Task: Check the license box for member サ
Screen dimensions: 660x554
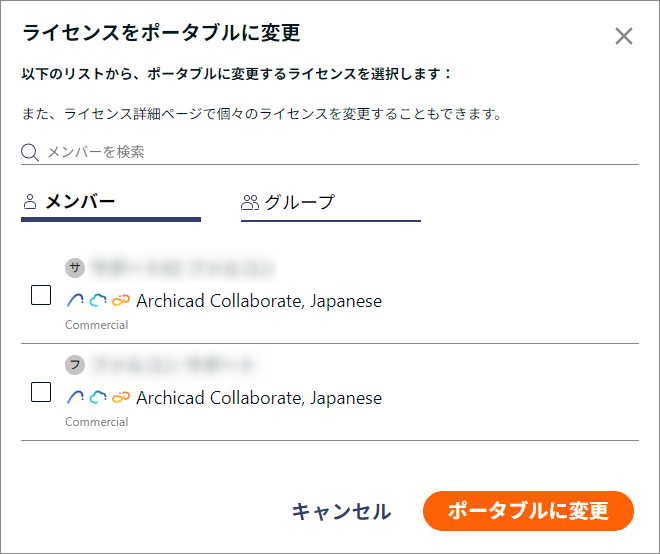Action: [x=41, y=295]
